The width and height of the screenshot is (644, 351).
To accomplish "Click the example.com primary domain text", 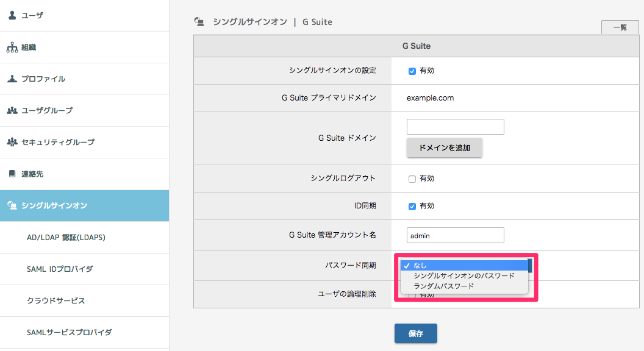I will (430, 97).
